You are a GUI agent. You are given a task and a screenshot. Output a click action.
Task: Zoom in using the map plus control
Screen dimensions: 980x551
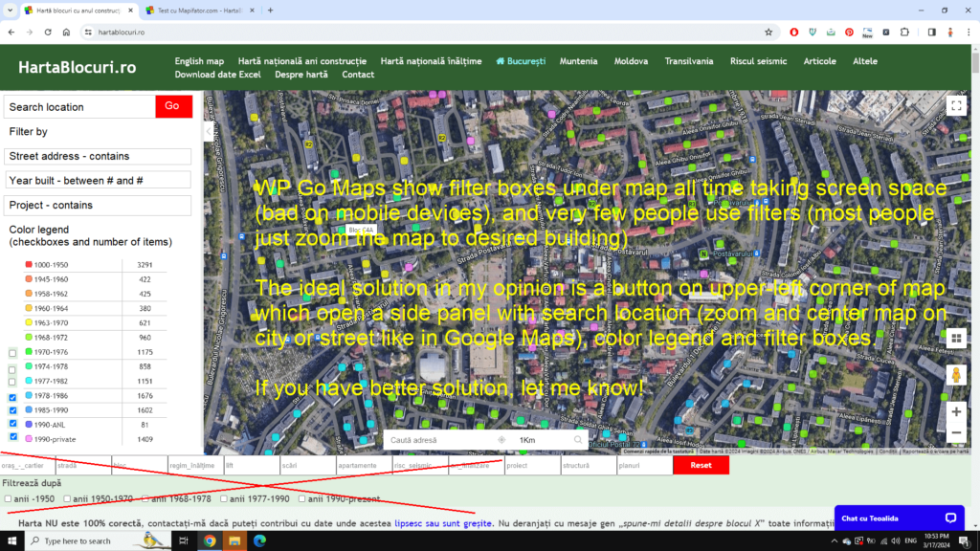coord(955,411)
